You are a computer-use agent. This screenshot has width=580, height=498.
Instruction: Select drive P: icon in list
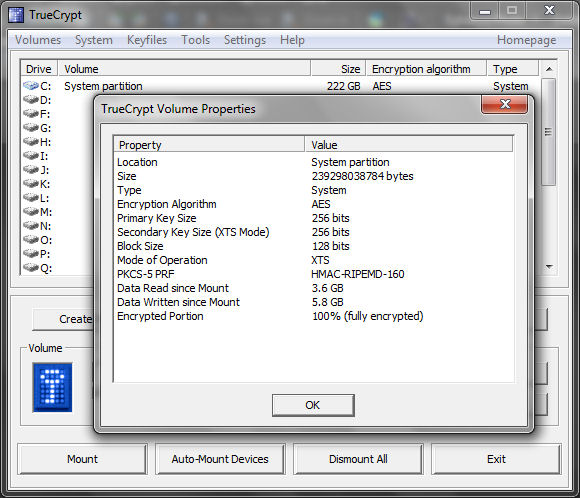point(31,254)
